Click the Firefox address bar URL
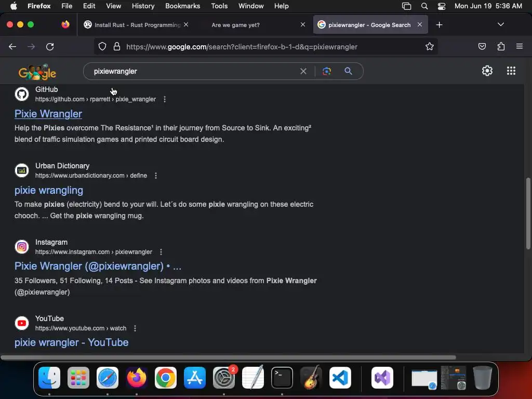Image resolution: width=532 pixels, height=399 pixels. (242, 47)
